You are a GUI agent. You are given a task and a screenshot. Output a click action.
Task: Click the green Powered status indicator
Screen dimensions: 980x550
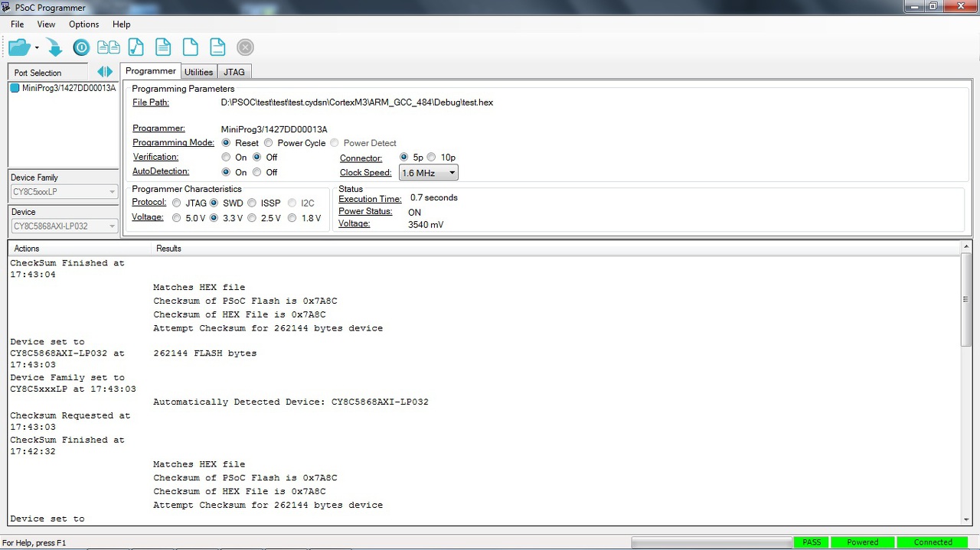[x=863, y=542]
